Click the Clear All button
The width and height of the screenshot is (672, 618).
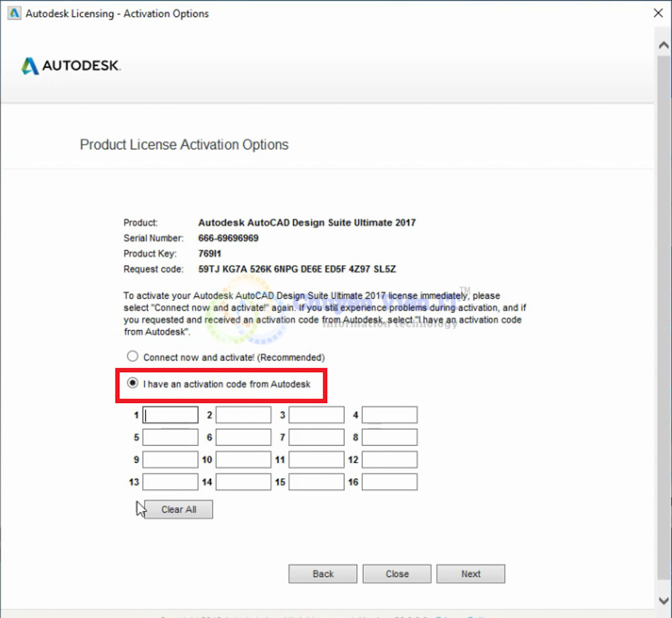click(178, 509)
